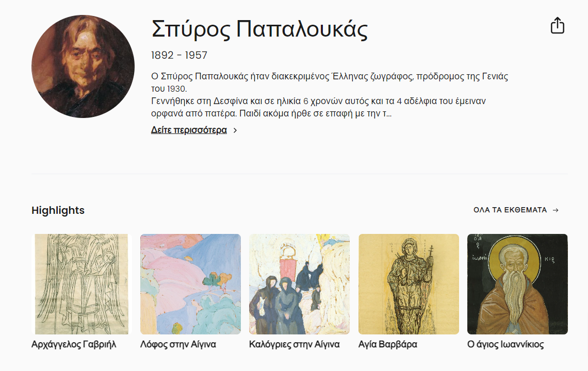Click the arrow icon next to ΟΛΑ ΤΑ ΕΚΘΕΜΑΤΑ
The width and height of the screenshot is (588, 371).
(556, 210)
